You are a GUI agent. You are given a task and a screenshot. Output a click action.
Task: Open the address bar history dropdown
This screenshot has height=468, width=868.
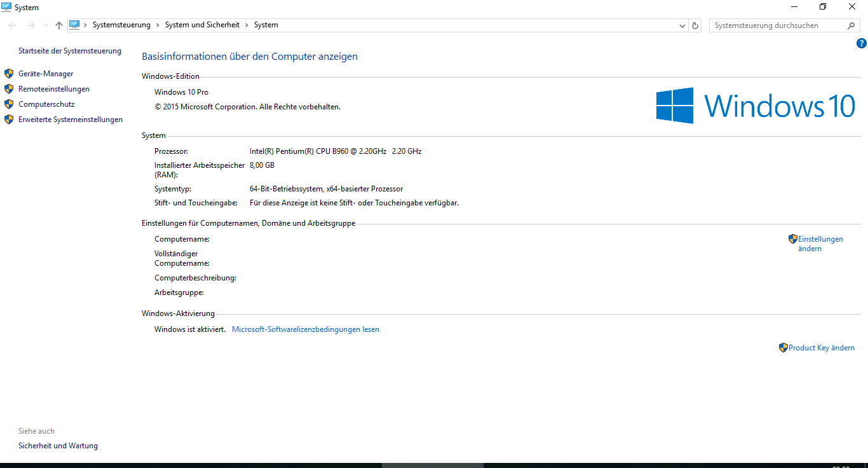click(682, 26)
